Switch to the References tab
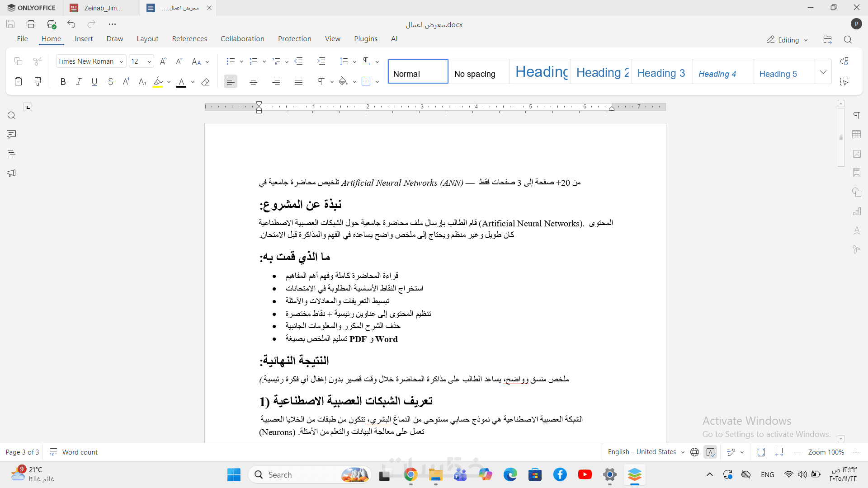This screenshot has height=488, width=868. [189, 39]
